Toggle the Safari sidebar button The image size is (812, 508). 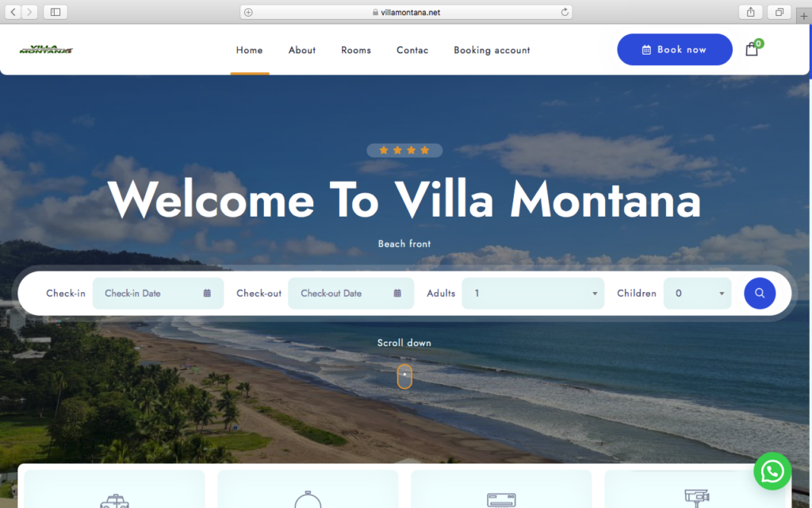56,12
